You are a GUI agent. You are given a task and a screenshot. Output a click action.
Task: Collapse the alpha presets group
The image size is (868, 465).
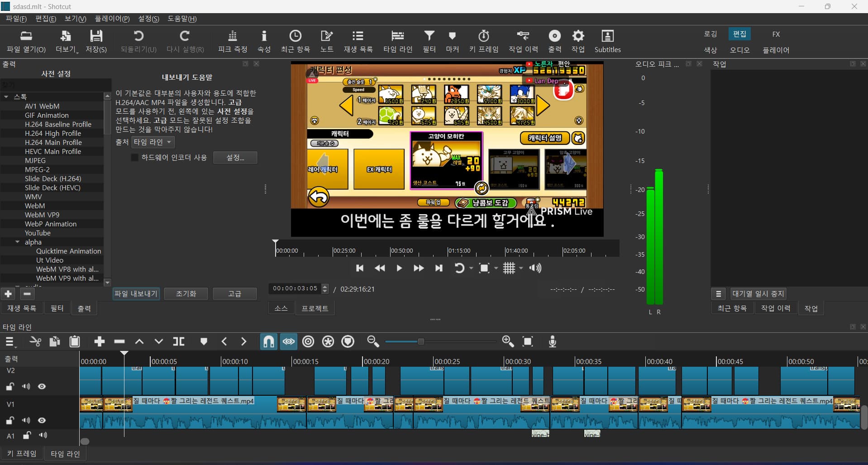pyautogui.click(x=18, y=242)
